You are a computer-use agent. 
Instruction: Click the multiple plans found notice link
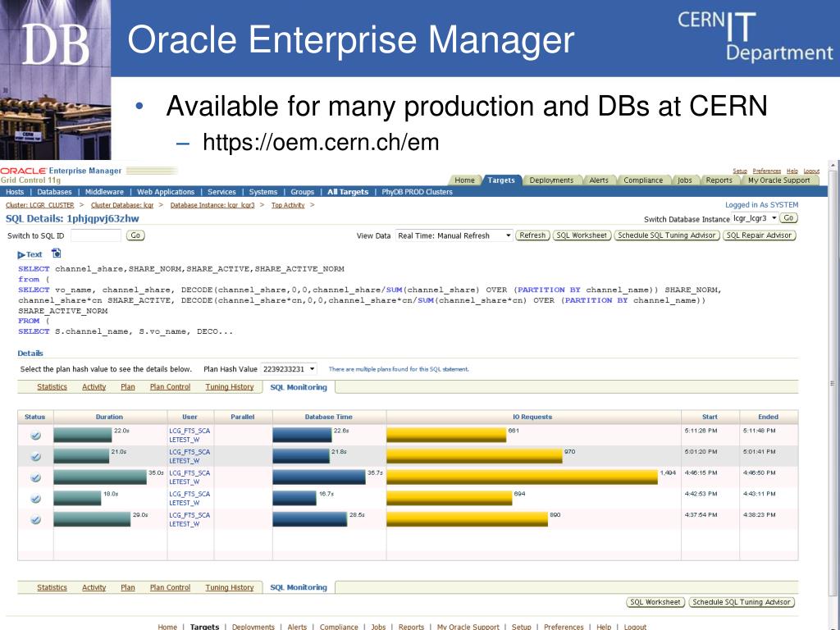[x=399, y=369]
